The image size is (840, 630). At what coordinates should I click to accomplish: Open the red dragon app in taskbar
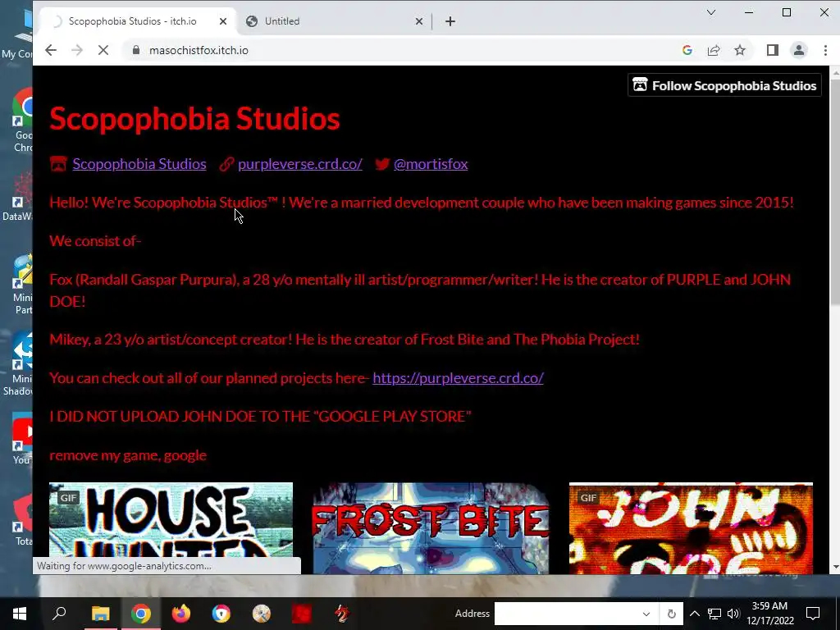pyautogui.click(x=342, y=614)
